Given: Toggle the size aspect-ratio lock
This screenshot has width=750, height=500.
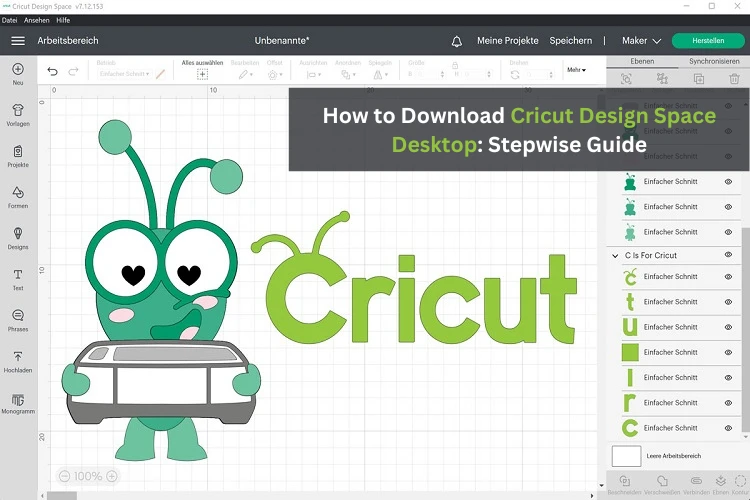Looking at the screenshot, I should [x=455, y=65].
